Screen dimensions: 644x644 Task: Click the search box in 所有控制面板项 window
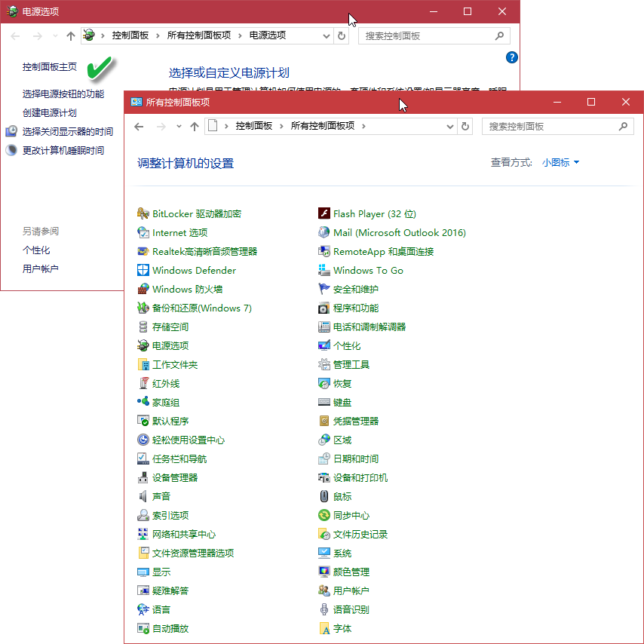(558, 127)
